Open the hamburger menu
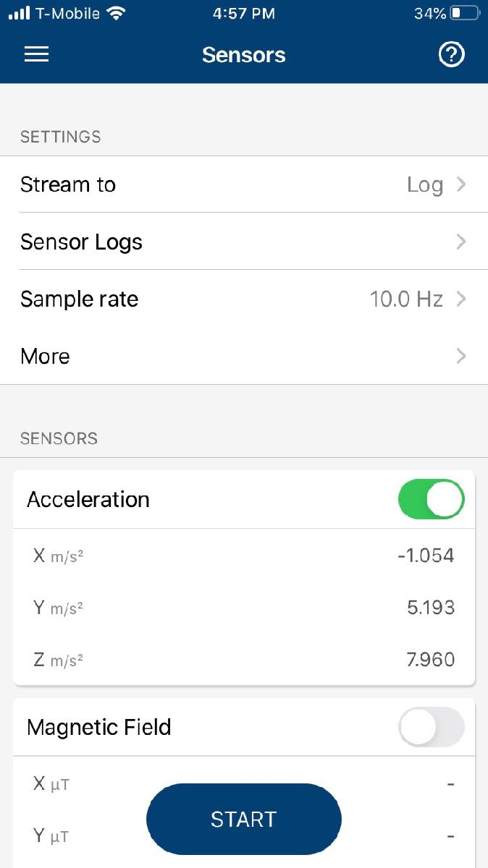Screen dimensions: 488x868 [36, 55]
